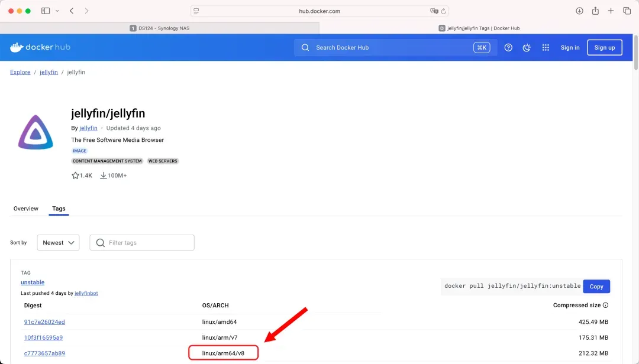639x364 pixels.
Task: Go back to previous page
Action: coord(72,11)
